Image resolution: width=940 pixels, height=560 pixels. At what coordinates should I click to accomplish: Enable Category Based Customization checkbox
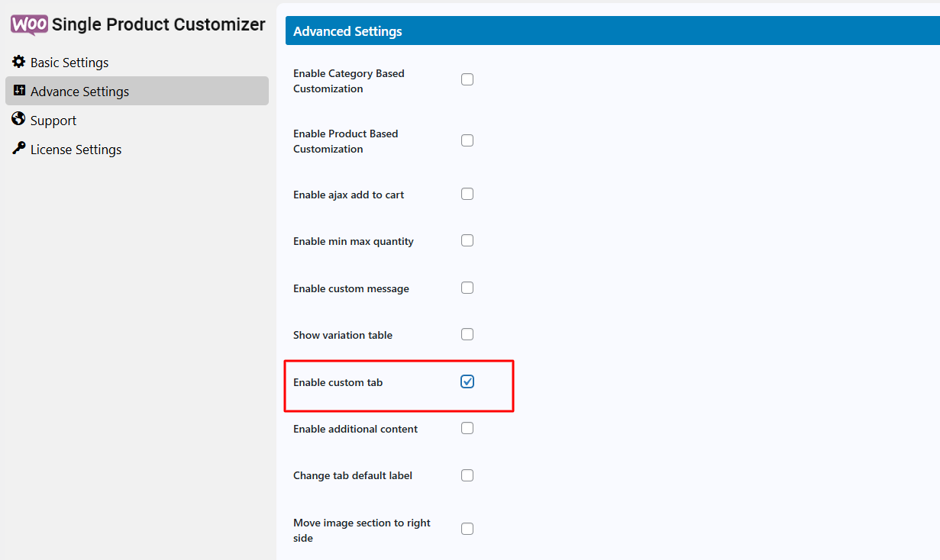(467, 79)
